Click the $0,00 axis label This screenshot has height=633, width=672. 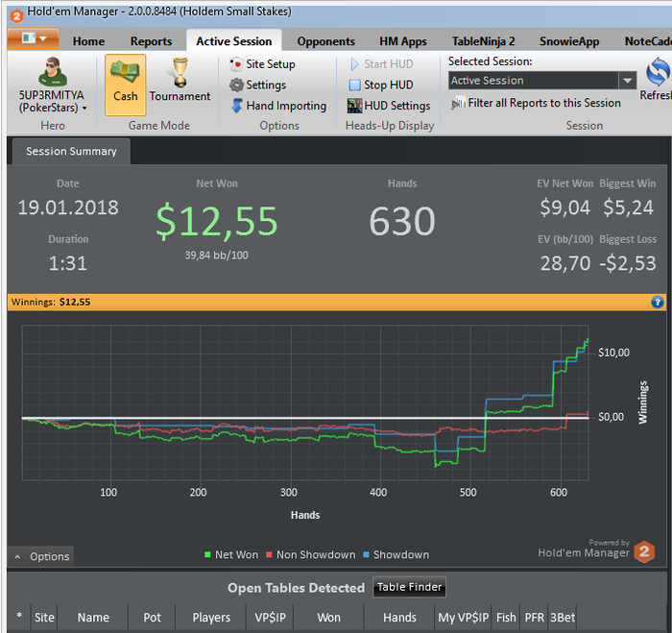tap(611, 417)
